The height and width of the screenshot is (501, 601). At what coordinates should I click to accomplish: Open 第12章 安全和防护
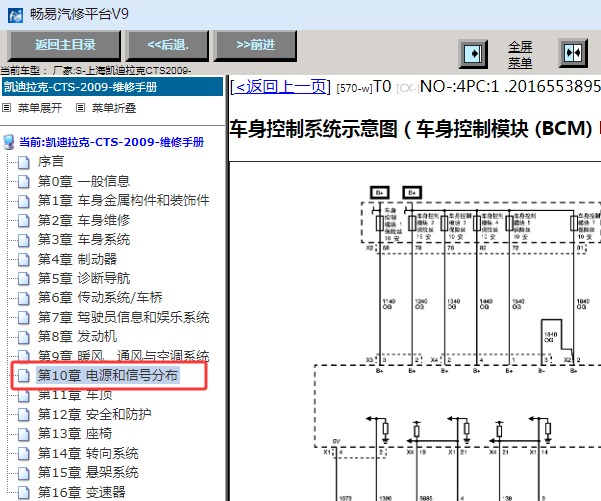pyautogui.click(x=94, y=414)
